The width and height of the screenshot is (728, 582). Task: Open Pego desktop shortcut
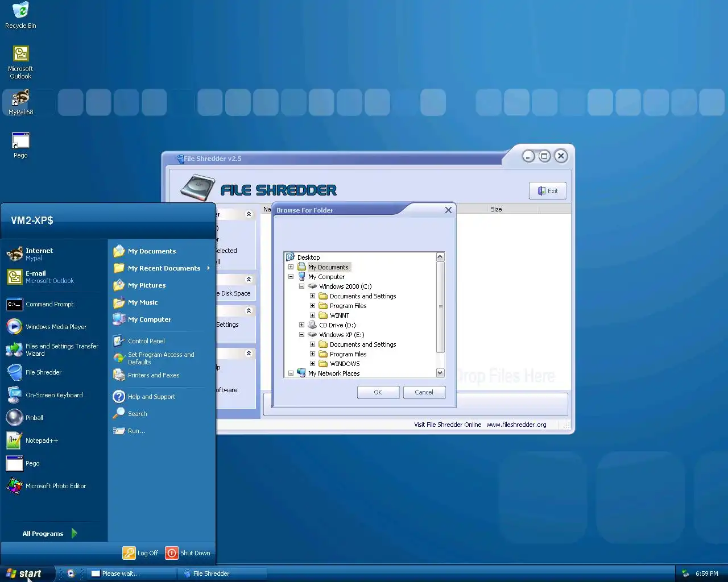[20, 145]
